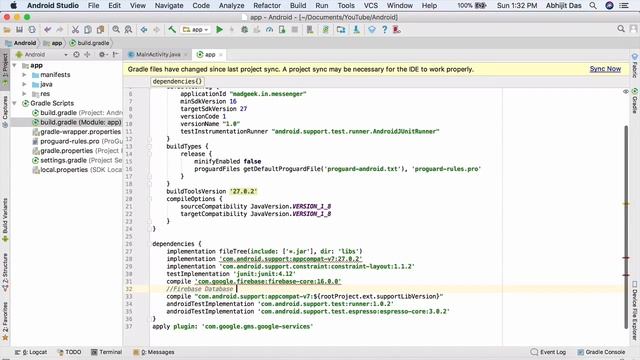Toggle code fold at compileOptions line 20
The image size is (640, 360).
point(149,199)
